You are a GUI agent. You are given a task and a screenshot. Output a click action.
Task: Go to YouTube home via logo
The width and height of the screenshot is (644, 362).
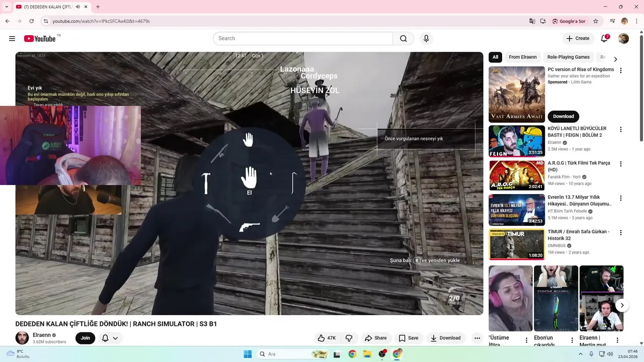(x=40, y=39)
